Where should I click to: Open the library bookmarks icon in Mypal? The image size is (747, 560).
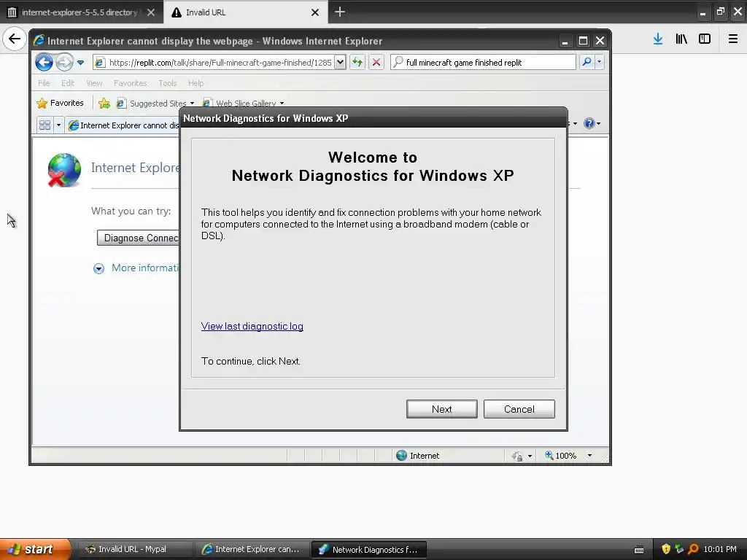pos(681,39)
